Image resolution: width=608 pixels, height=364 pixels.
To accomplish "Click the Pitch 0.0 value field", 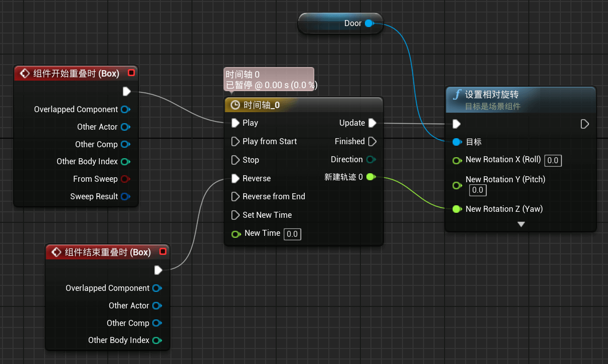I will pyautogui.click(x=478, y=190).
